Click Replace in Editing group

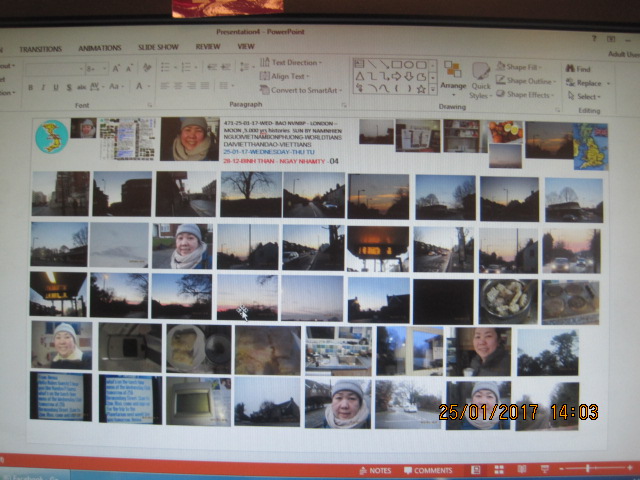click(588, 83)
